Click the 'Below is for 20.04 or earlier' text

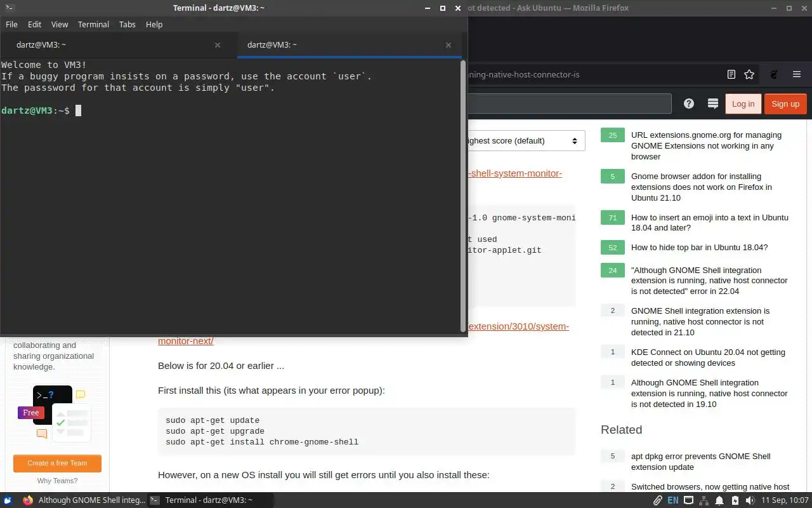click(221, 366)
